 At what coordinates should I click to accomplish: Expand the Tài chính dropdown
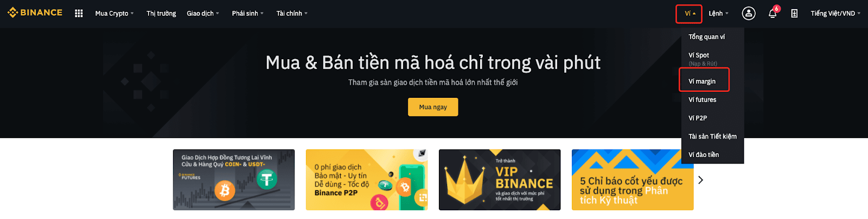[x=292, y=14]
